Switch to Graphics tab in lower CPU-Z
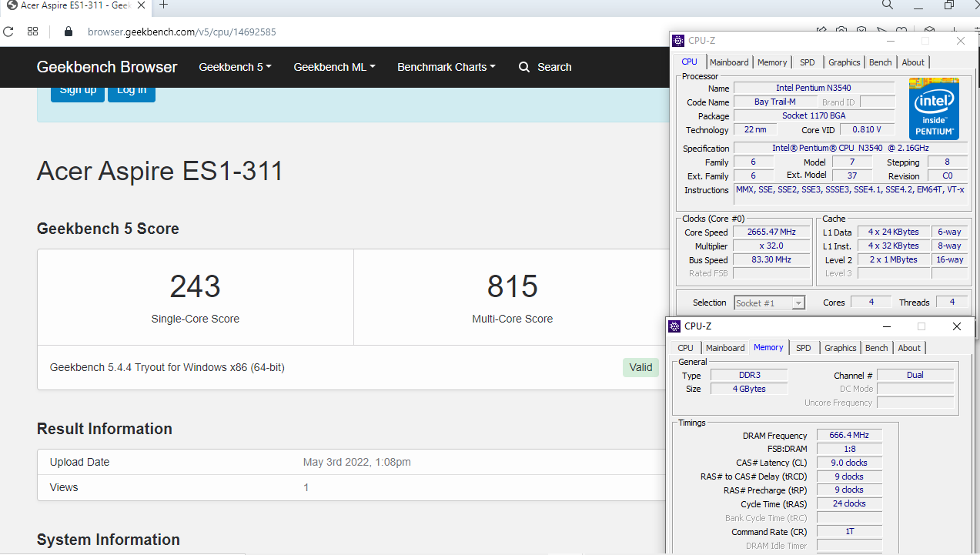980x555 pixels. click(x=841, y=348)
